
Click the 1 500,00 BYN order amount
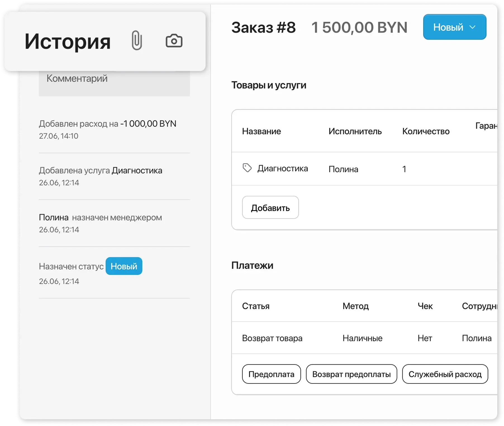pyautogui.click(x=359, y=27)
